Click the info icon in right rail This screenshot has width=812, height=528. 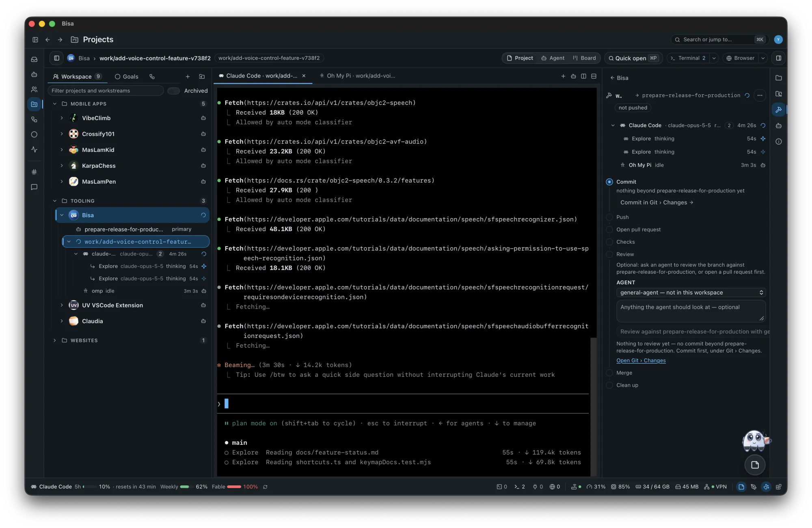click(x=778, y=142)
